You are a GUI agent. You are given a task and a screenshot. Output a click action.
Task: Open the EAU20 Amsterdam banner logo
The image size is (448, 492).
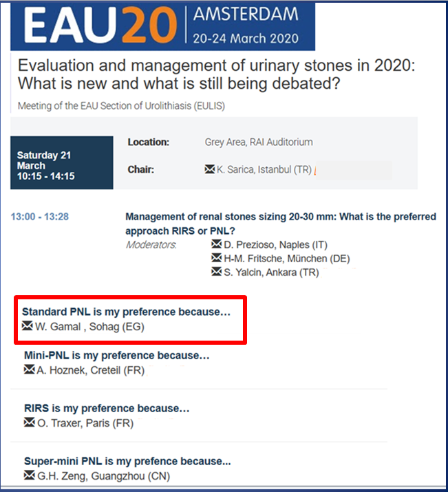164,26
